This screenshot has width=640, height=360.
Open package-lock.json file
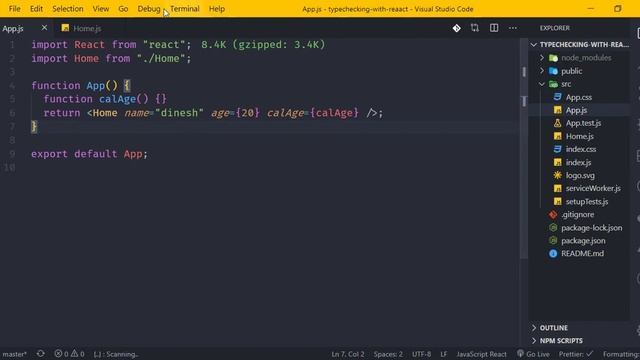click(x=591, y=228)
